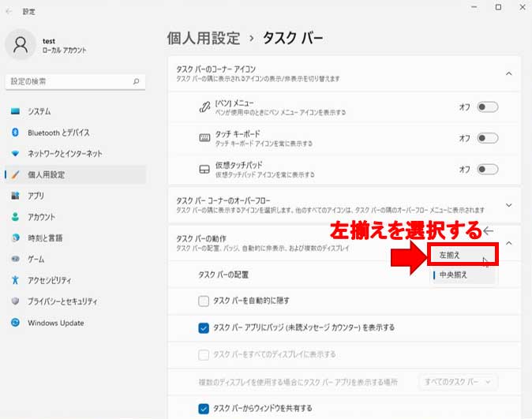Toggle the Pen menu switch

pyautogui.click(x=487, y=107)
